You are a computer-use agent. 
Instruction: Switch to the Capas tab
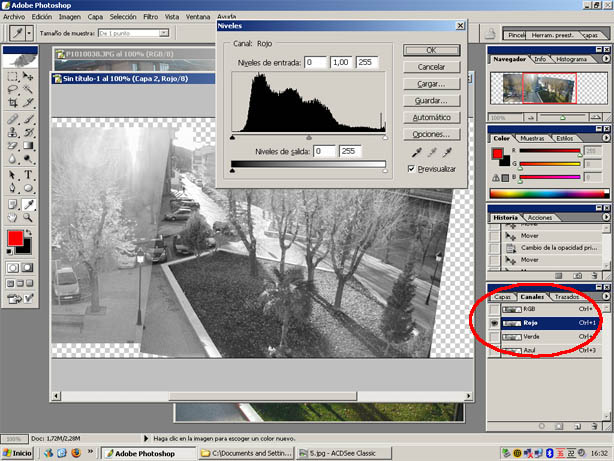coord(503,297)
